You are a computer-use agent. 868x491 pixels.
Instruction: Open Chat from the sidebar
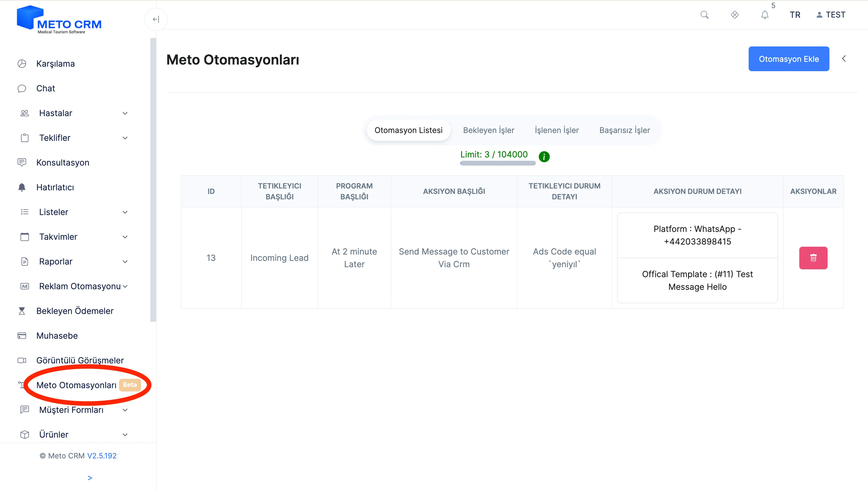coord(46,88)
